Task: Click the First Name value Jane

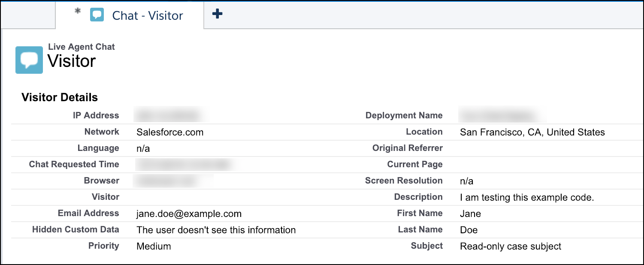Action: click(x=470, y=214)
